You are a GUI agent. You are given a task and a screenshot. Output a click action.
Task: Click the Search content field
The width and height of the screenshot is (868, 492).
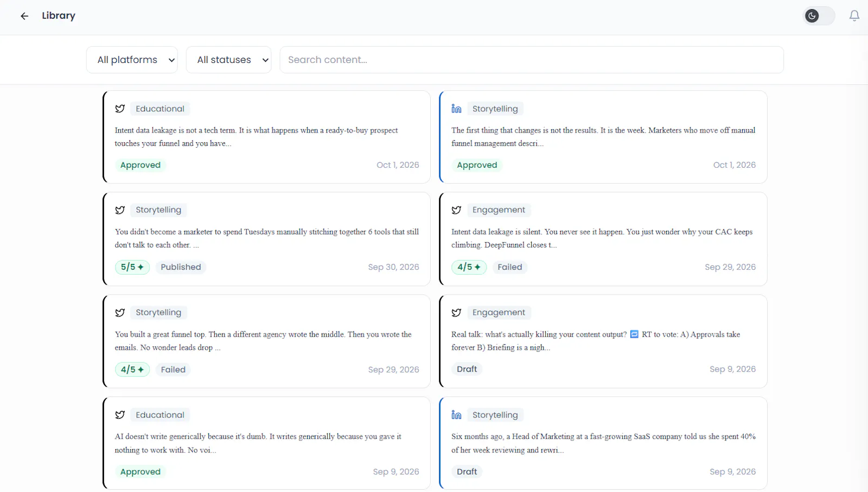[x=531, y=60]
